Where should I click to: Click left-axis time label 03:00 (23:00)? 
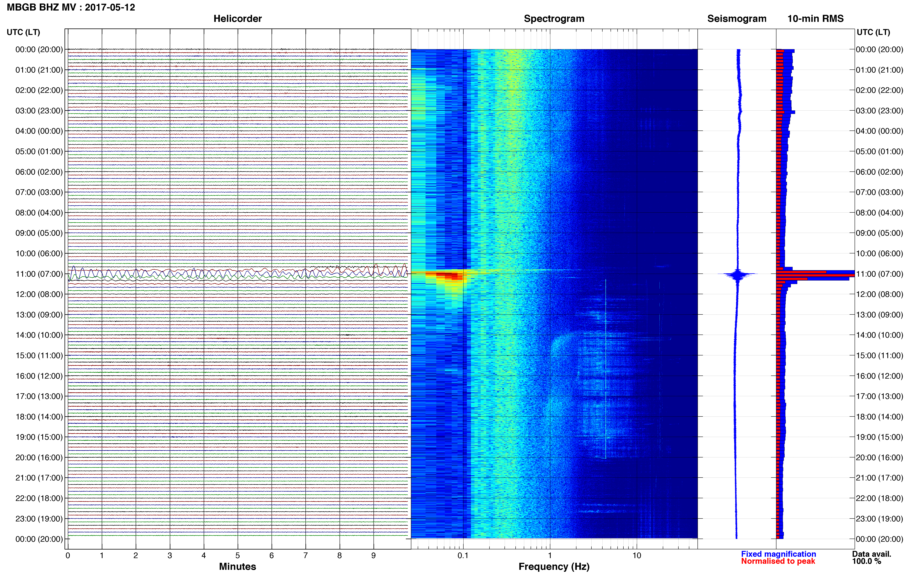(x=39, y=110)
